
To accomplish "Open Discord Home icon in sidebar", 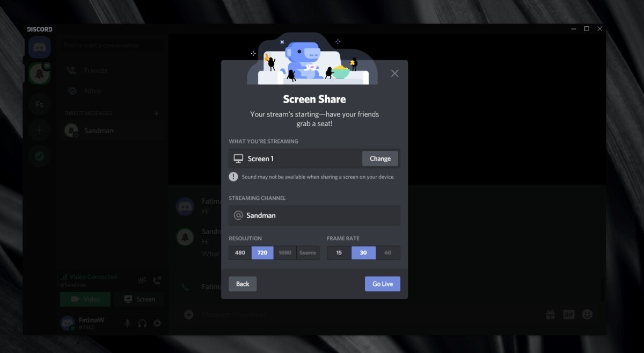I will point(40,48).
